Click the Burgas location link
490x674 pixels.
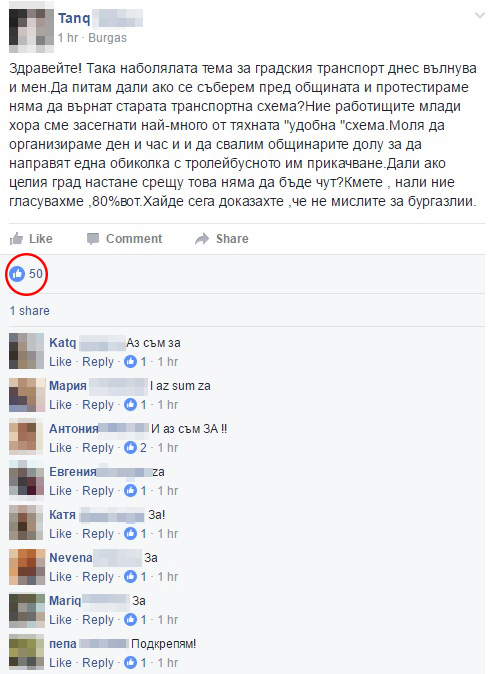tap(107, 38)
